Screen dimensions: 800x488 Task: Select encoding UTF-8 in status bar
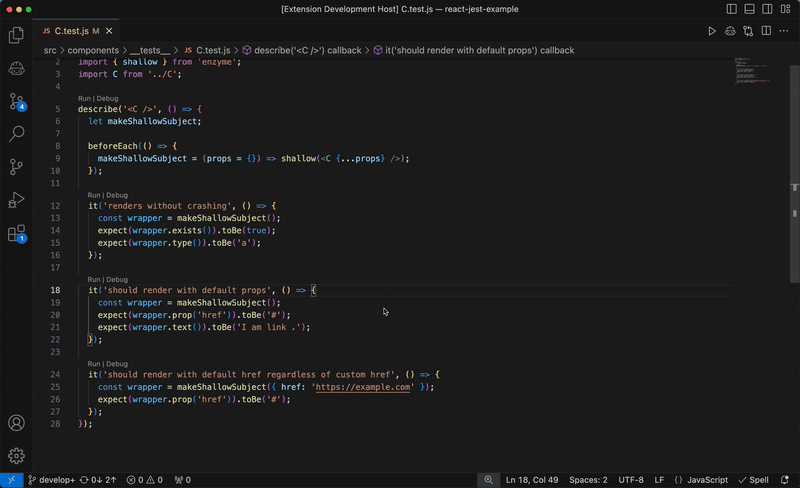point(631,480)
